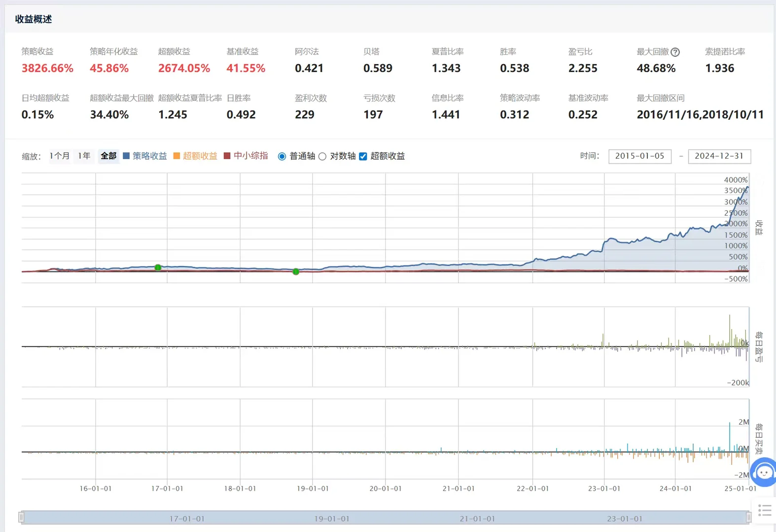
Task: Click the right handle of the range navigator
Action: coord(749,517)
